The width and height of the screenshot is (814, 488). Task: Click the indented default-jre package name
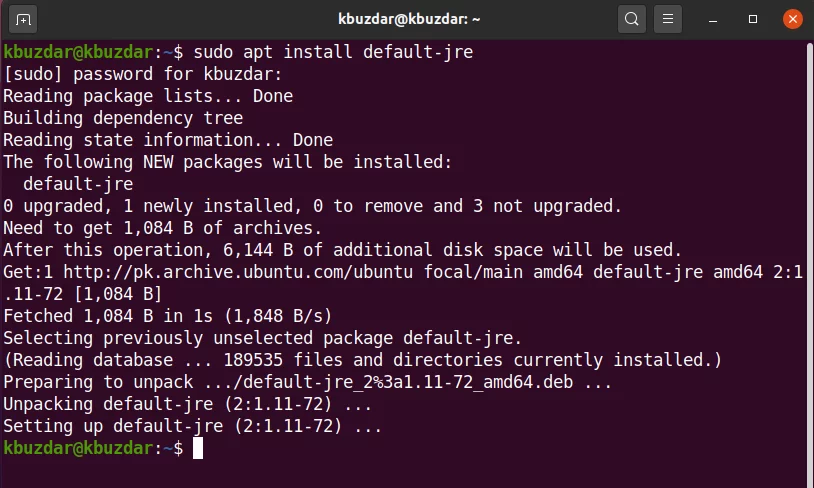(x=78, y=184)
